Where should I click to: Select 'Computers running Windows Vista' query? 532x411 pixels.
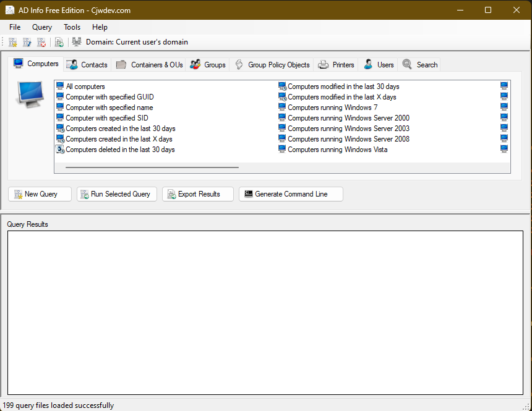333,150
